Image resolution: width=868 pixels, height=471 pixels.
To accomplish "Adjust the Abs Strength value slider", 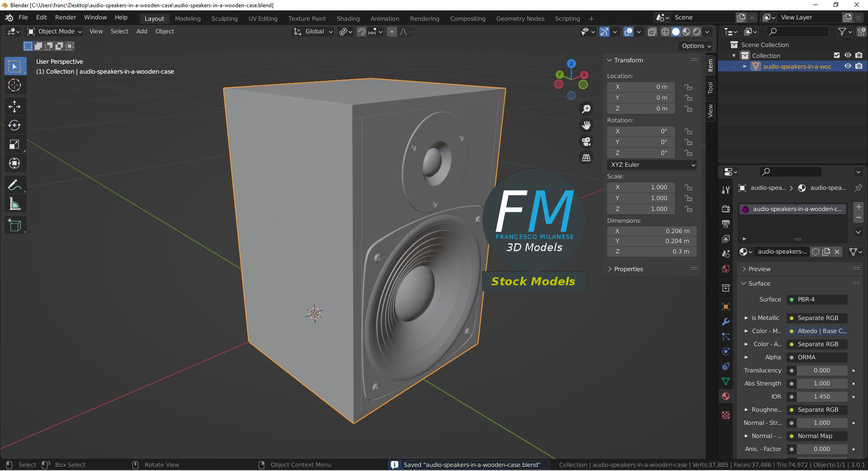I will click(822, 383).
